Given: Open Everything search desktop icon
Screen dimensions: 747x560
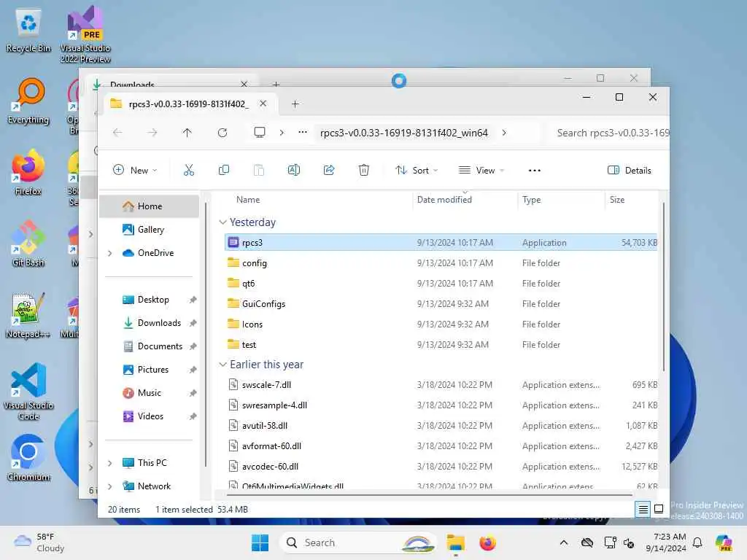Looking at the screenshot, I should [28, 101].
